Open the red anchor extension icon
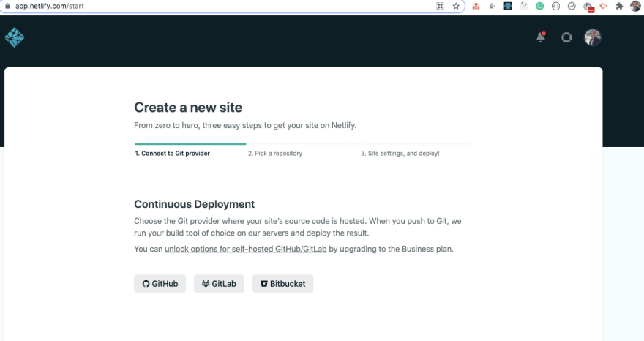 (x=476, y=6)
